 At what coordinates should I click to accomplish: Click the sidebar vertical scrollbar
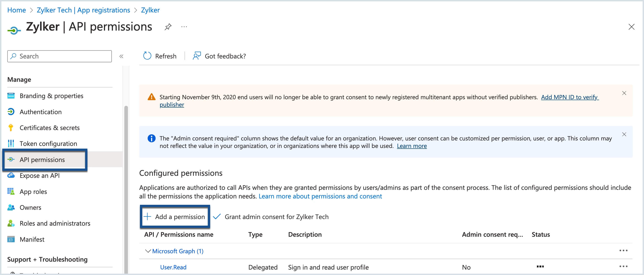(x=126, y=190)
